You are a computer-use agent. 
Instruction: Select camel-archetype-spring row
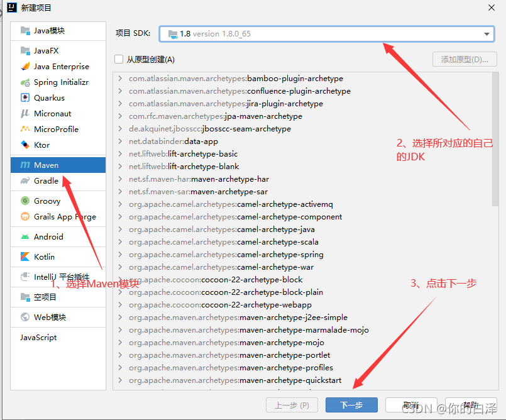302,255
